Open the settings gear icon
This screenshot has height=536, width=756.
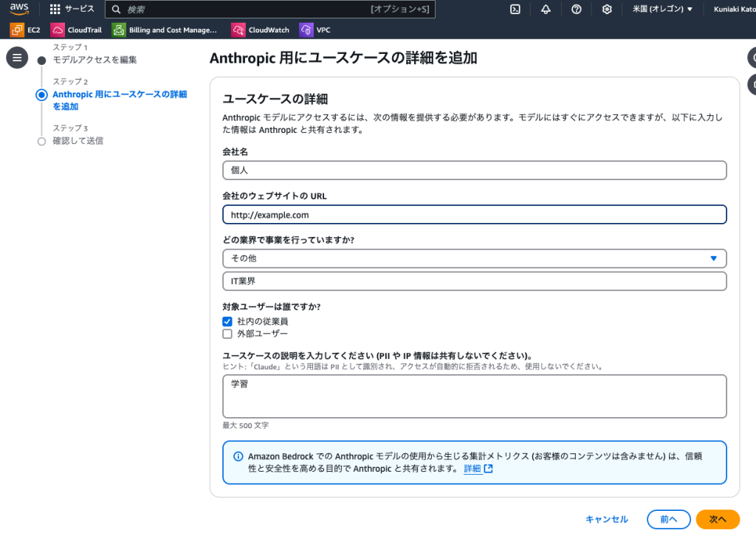[x=607, y=9]
